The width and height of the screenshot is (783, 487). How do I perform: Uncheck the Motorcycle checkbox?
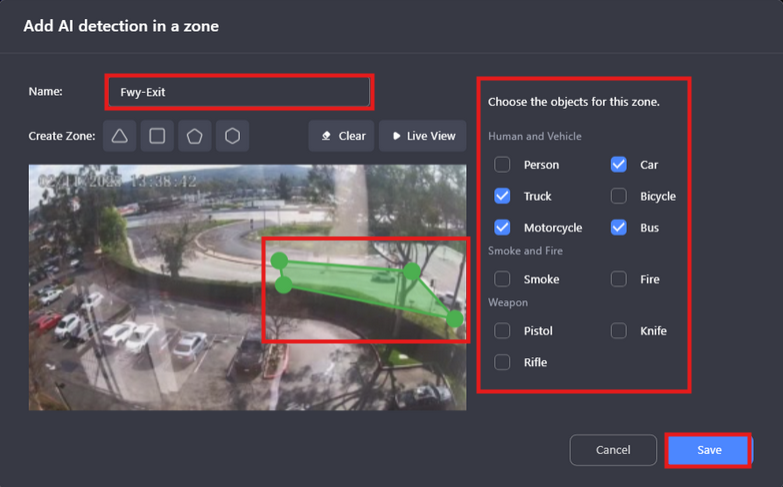[502, 227]
